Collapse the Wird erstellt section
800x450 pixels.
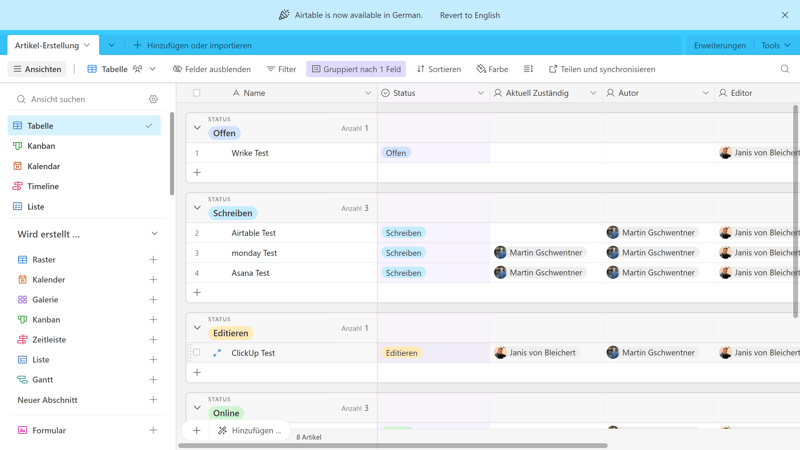click(154, 234)
